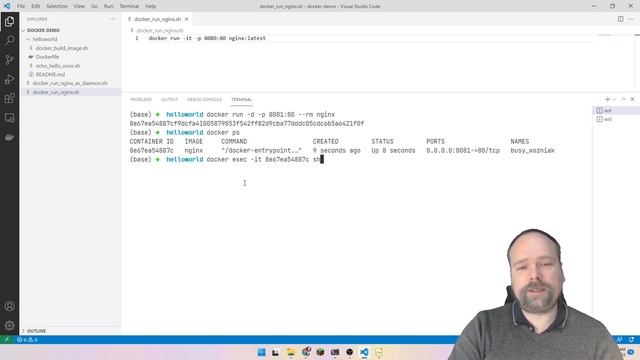Open the Run and Debug view
Image resolution: width=640 pixels, height=360 pixels.
tap(9, 79)
